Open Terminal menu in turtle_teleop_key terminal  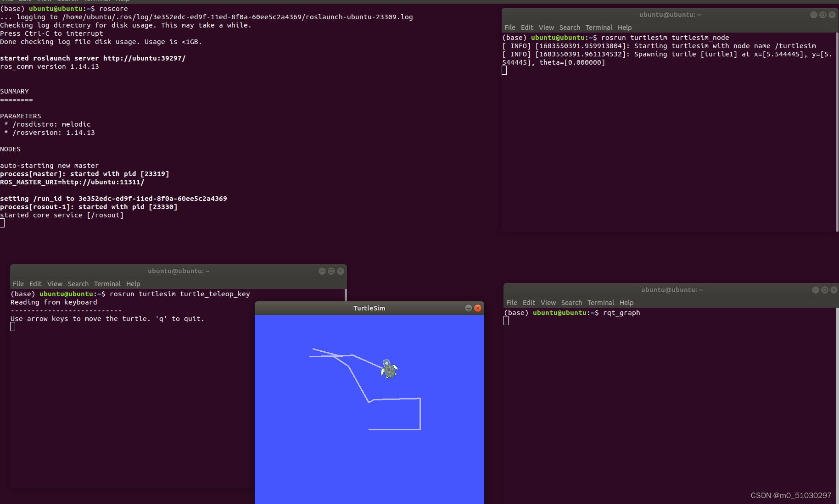tap(107, 284)
